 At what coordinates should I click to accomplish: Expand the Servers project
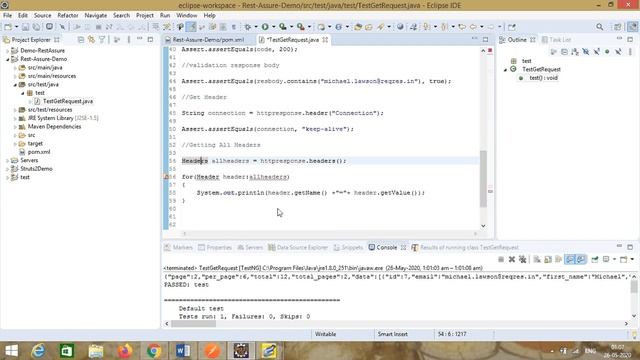(x=7, y=160)
